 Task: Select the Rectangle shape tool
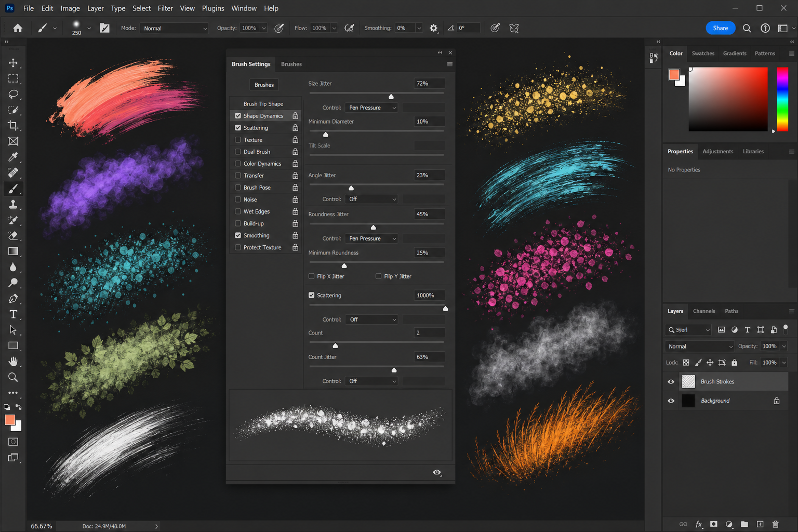(x=13, y=345)
